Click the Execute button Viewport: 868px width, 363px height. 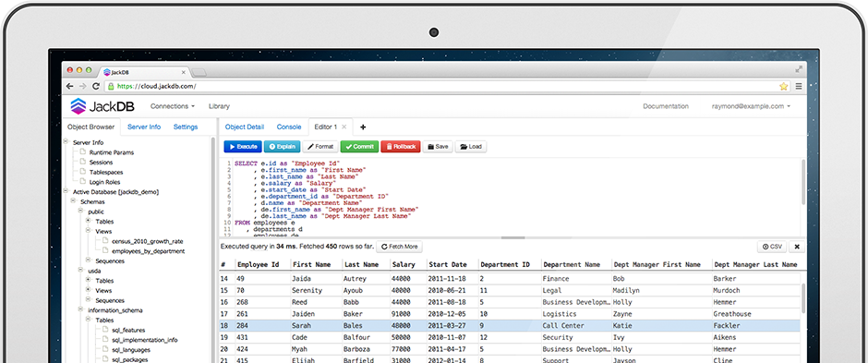[x=243, y=147]
